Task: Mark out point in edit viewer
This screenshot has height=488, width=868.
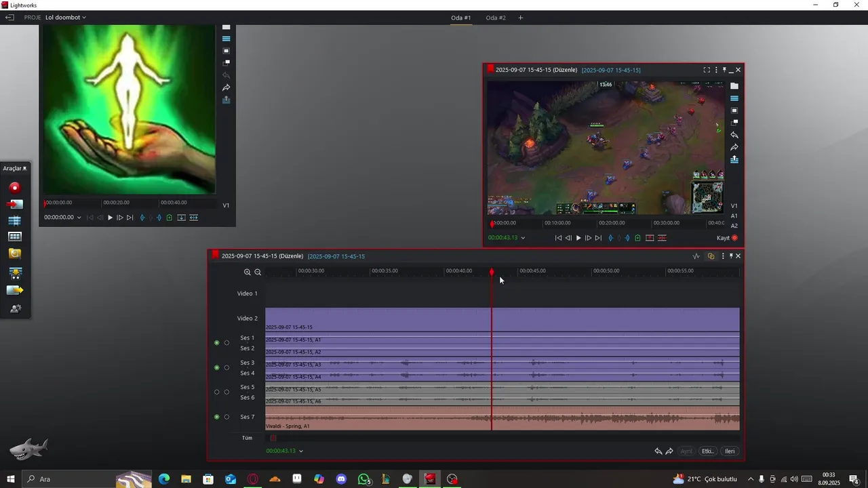Action: point(627,238)
